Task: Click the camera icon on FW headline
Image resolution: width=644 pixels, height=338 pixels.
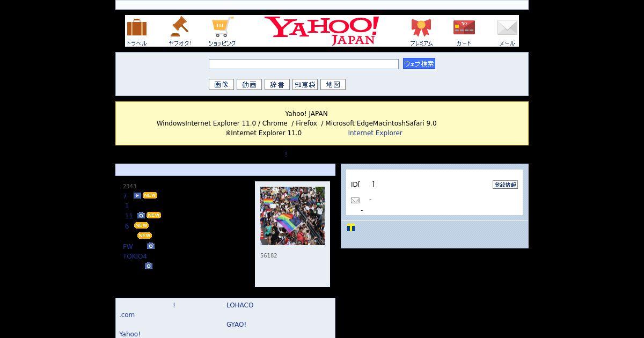Action: click(x=151, y=246)
